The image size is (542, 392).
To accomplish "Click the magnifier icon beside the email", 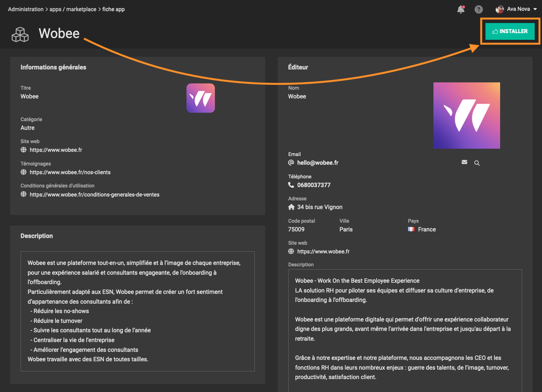I will point(477,163).
